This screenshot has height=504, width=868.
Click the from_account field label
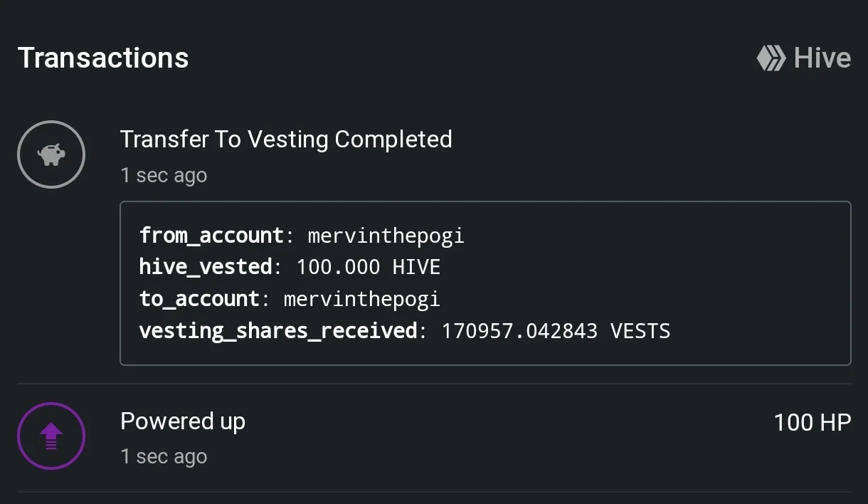point(212,235)
